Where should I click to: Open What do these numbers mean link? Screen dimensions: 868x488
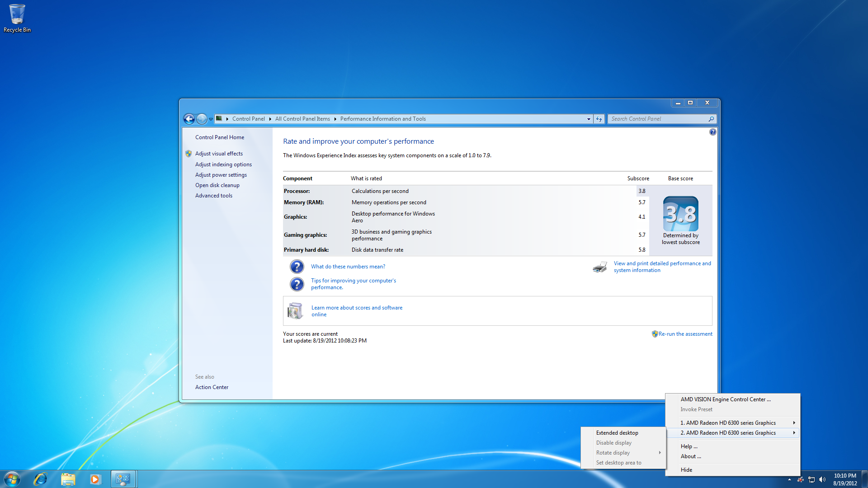click(x=348, y=267)
